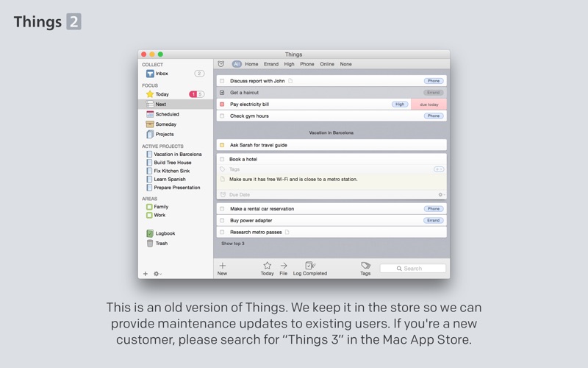Filter tasks by Errand tag

click(271, 64)
